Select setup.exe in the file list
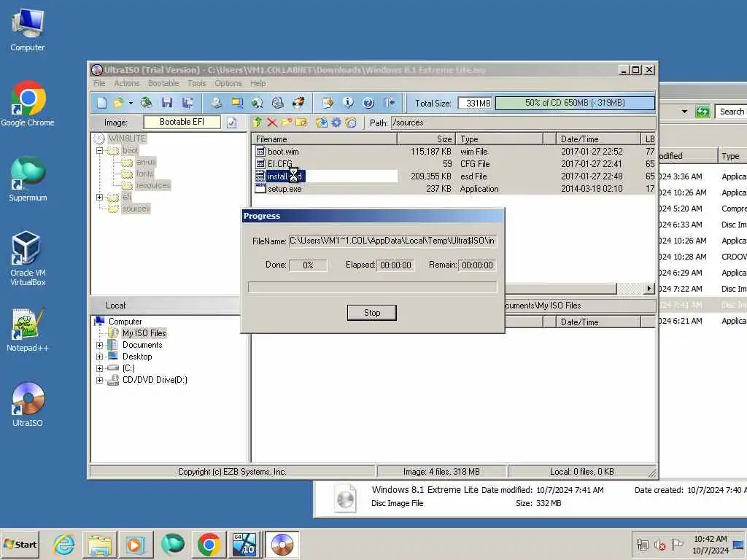This screenshot has height=560, width=747. coord(285,189)
